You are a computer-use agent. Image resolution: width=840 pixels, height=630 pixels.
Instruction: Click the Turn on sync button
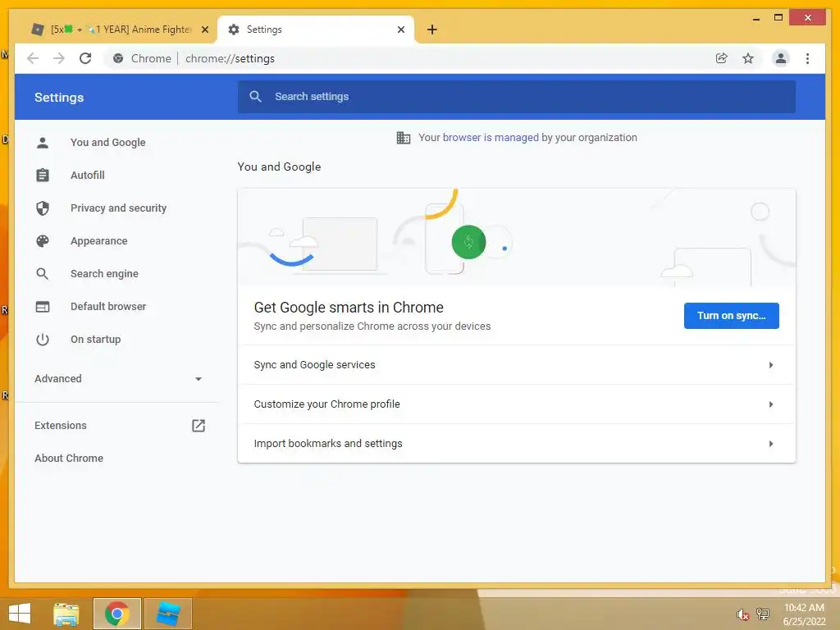(731, 316)
